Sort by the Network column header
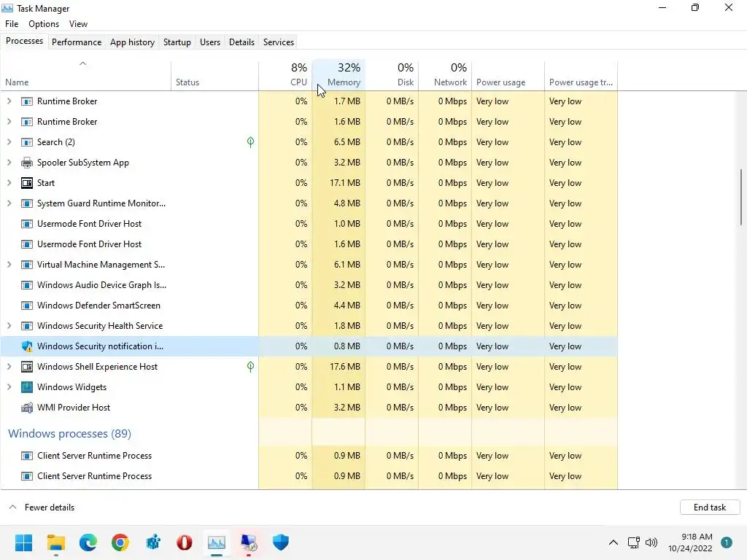The height and width of the screenshot is (560, 747). [x=446, y=75]
